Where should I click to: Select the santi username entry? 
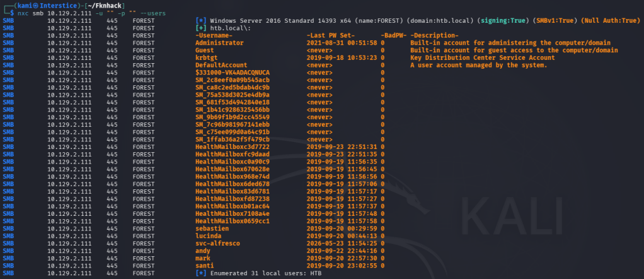205,266
